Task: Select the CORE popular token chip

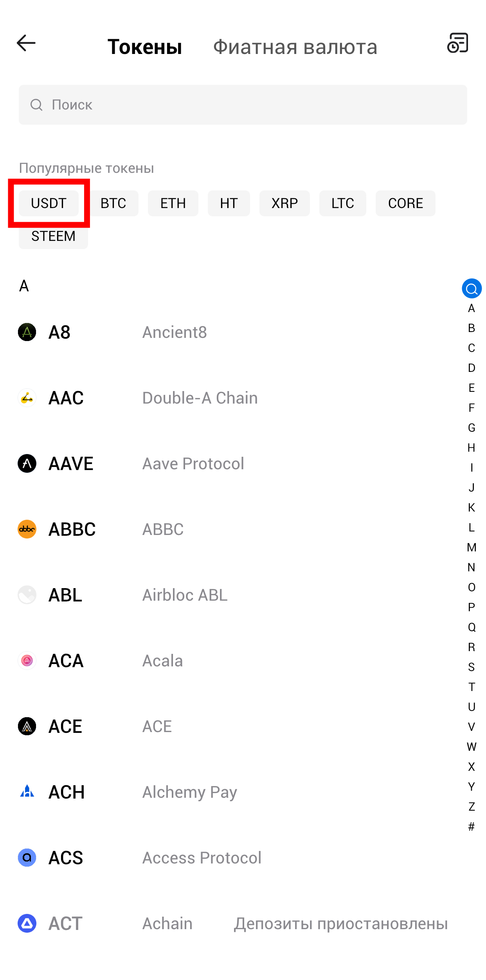Action: tap(405, 203)
